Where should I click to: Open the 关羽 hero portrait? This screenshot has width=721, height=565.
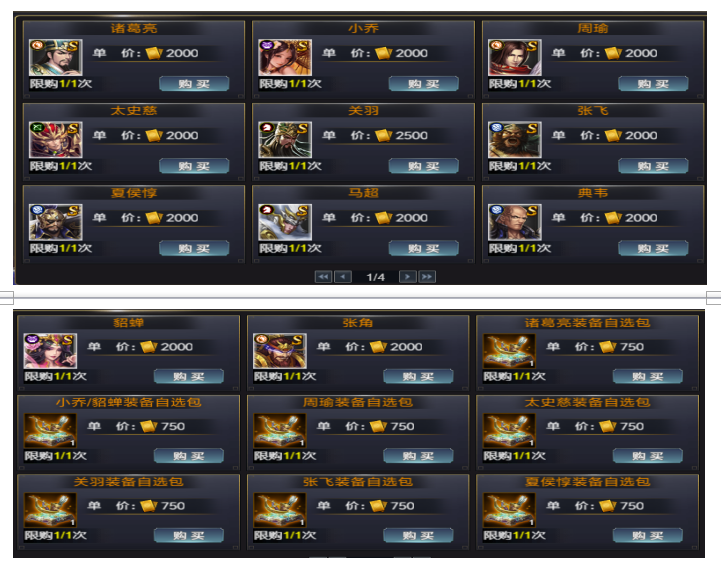(x=285, y=139)
